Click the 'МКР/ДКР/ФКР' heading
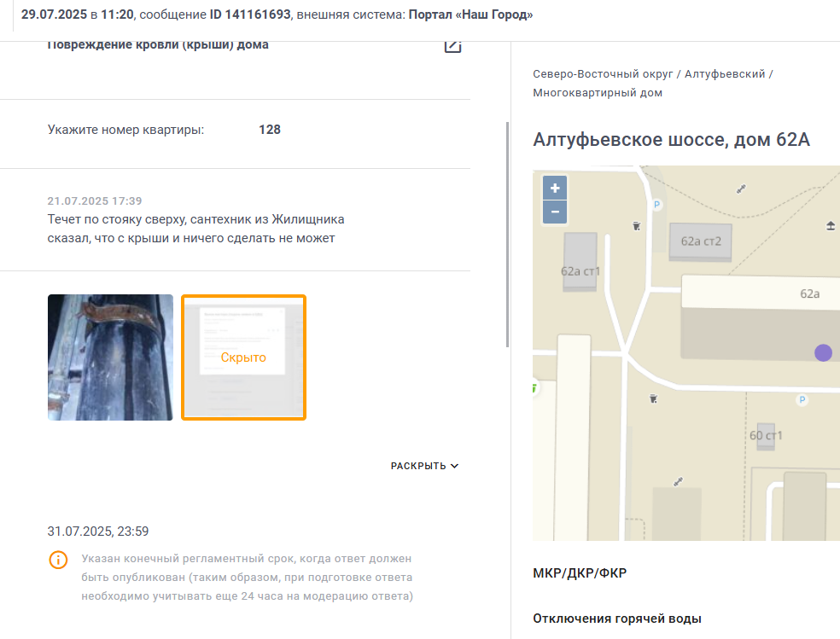The image size is (840, 639). pos(580,573)
